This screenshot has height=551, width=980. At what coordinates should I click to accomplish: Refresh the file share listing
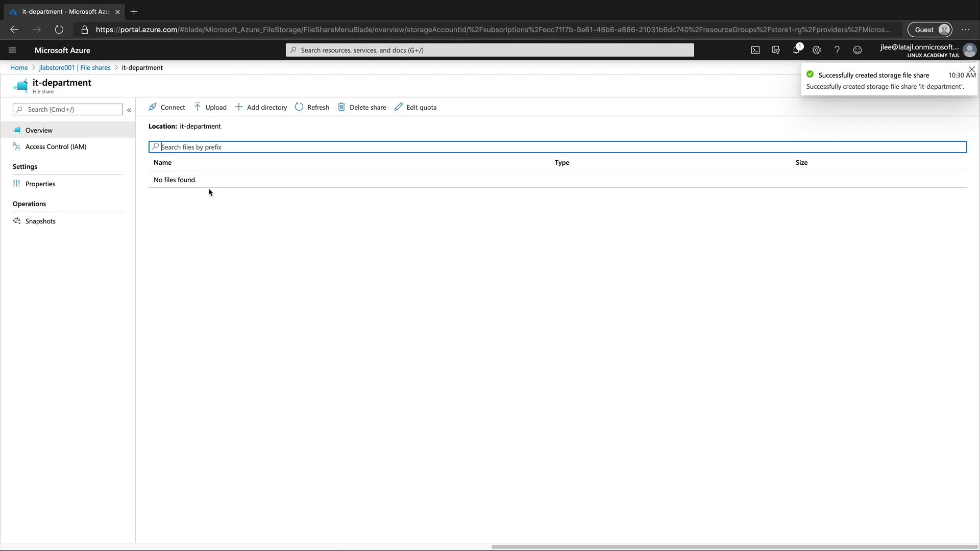coord(312,107)
